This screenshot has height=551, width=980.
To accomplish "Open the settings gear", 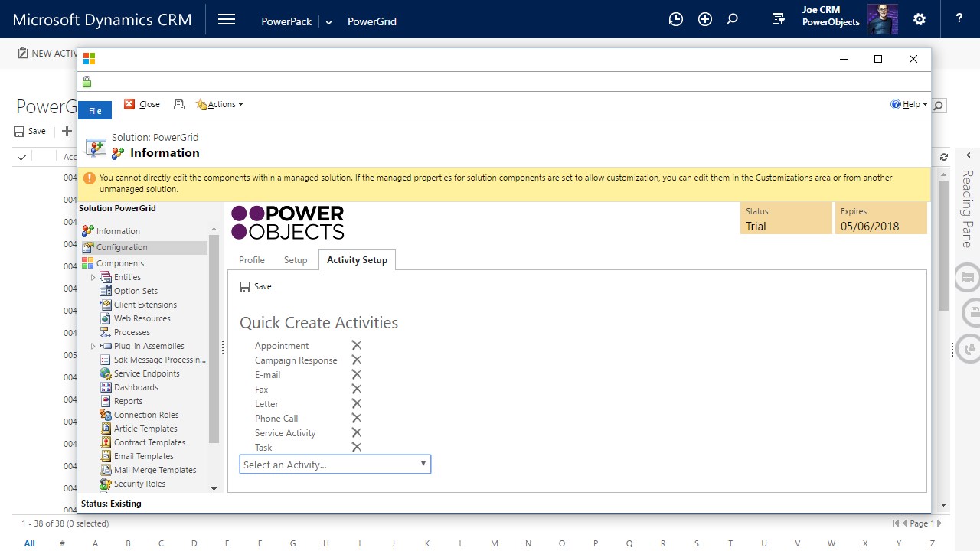I will (x=920, y=20).
